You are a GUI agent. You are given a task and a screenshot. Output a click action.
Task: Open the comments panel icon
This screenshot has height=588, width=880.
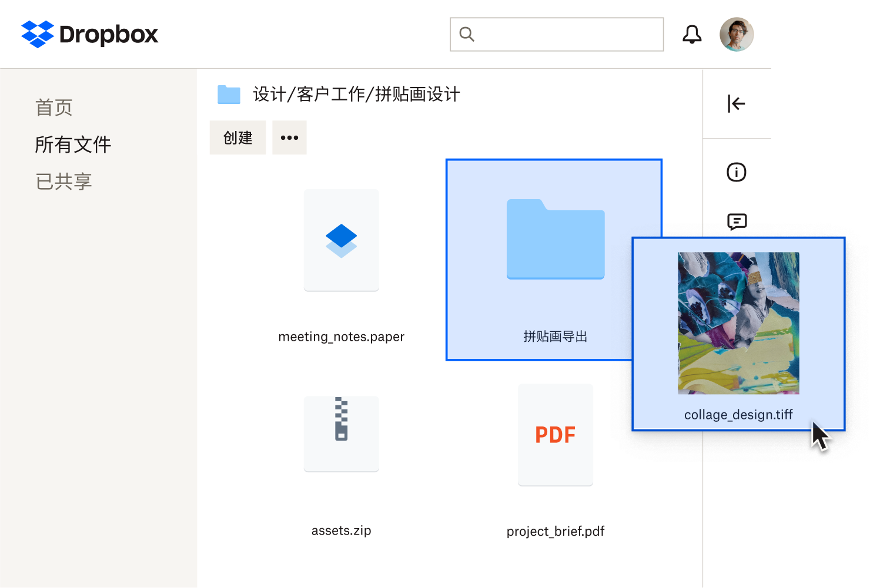tap(736, 221)
